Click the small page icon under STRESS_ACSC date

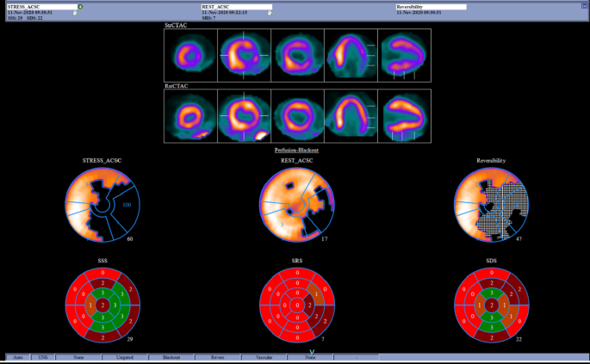click(x=76, y=13)
